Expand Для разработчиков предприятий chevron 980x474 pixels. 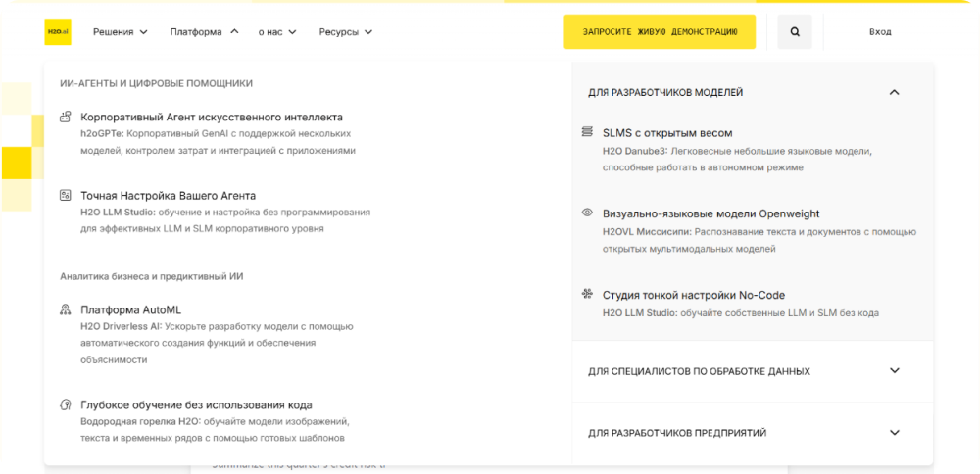point(895,432)
